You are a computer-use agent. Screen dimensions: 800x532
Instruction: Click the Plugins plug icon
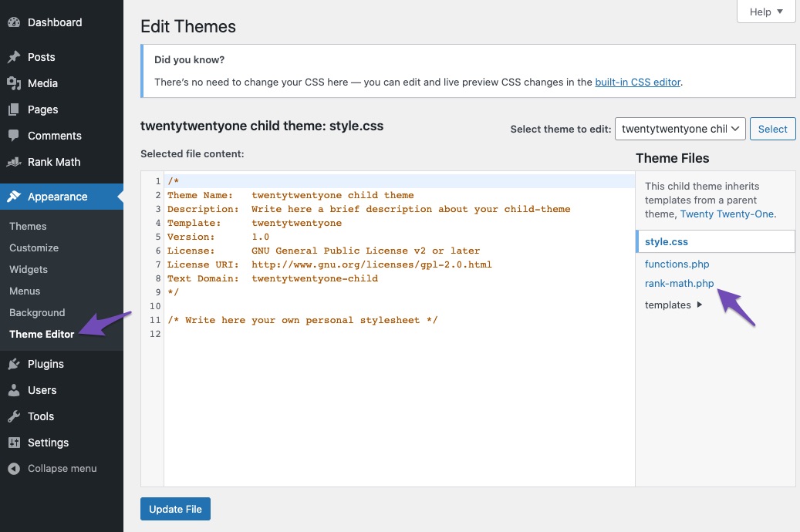point(14,364)
